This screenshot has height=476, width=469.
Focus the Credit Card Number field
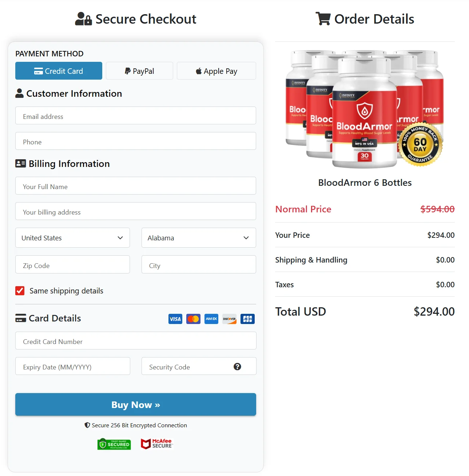pyautogui.click(x=136, y=341)
